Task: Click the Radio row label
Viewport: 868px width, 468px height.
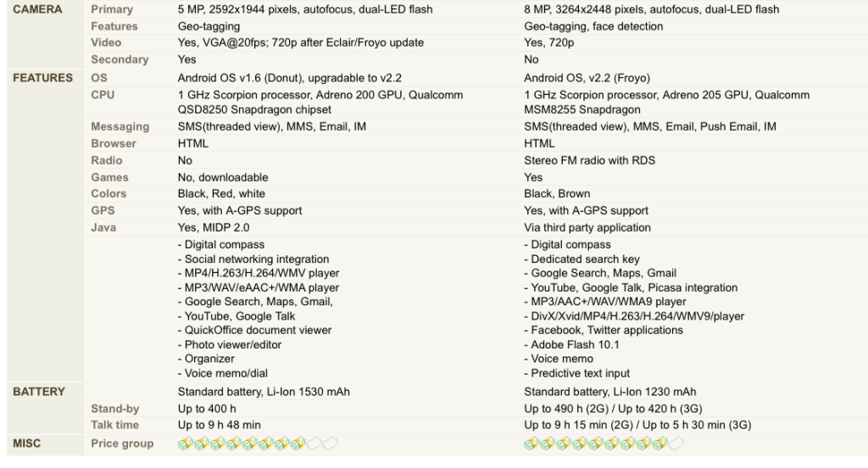Action: 106,160
